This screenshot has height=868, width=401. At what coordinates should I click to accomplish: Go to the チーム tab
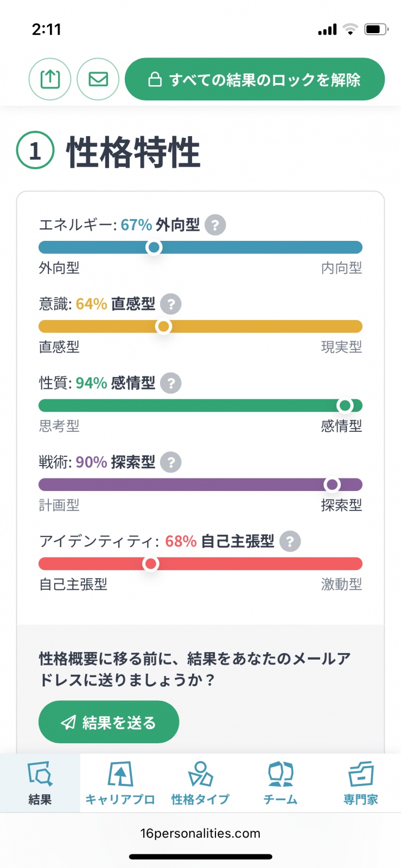point(281,783)
